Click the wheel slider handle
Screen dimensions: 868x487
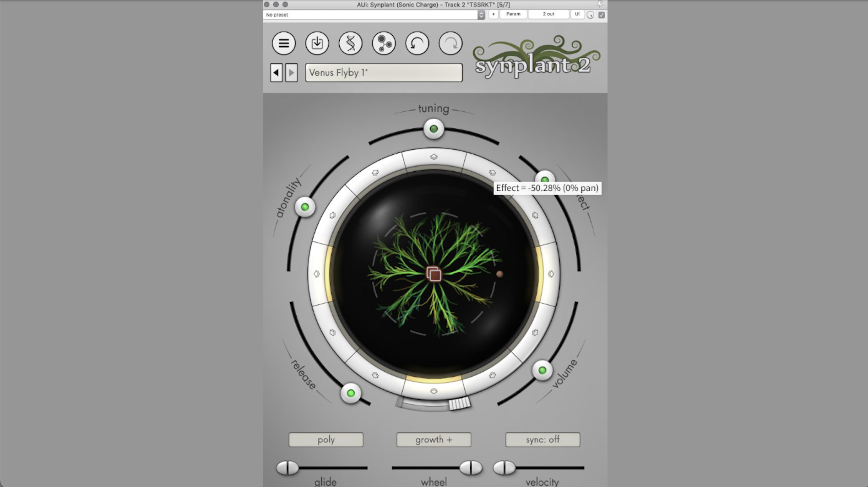point(471,468)
